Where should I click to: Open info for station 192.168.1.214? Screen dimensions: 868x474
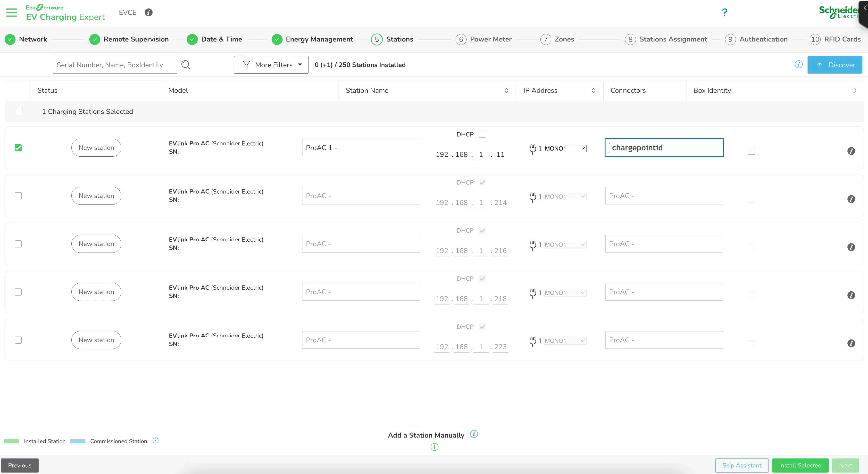pyautogui.click(x=851, y=199)
